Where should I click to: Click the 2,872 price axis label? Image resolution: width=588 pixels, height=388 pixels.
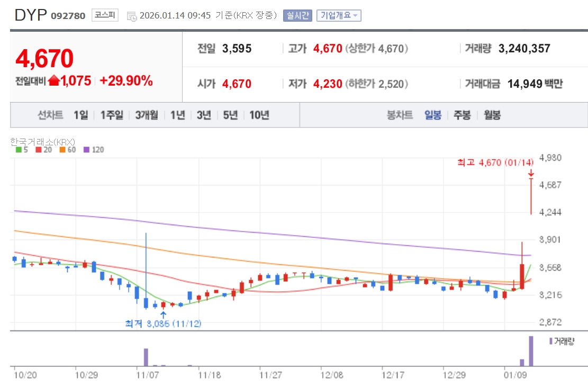[550, 322]
